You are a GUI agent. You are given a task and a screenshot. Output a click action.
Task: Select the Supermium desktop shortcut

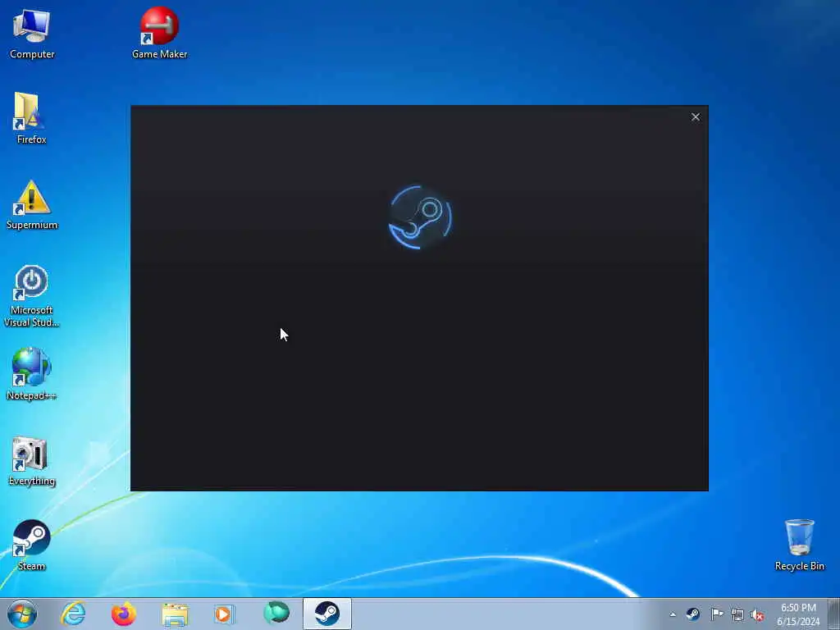[32, 204]
